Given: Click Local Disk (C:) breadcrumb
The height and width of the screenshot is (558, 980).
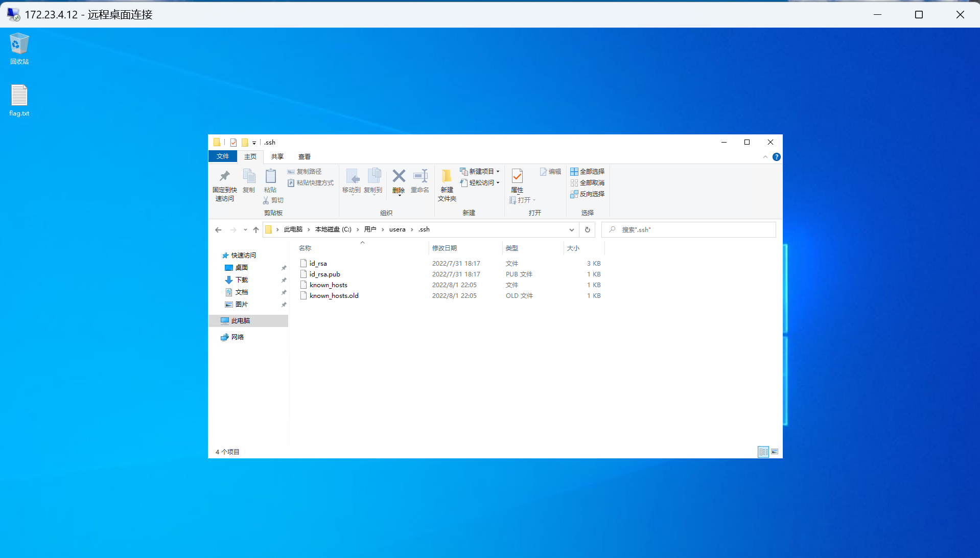Looking at the screenshot, I should click(x=333, y=229).
